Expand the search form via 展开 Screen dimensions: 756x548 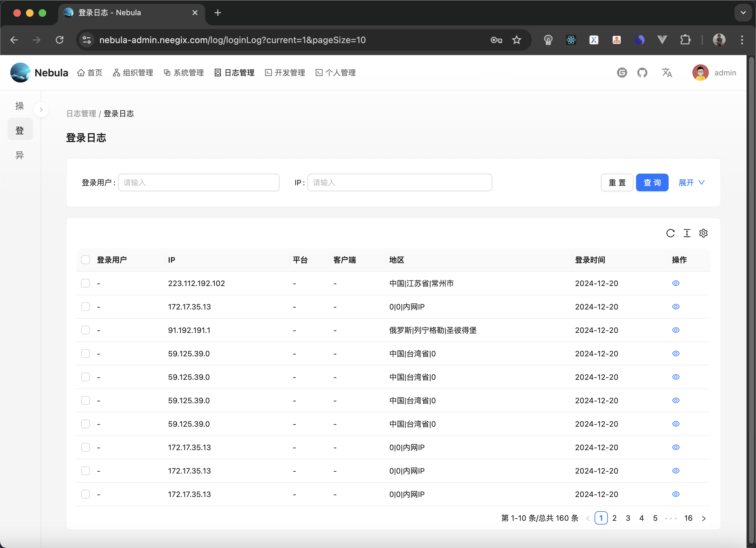(691, 182)
